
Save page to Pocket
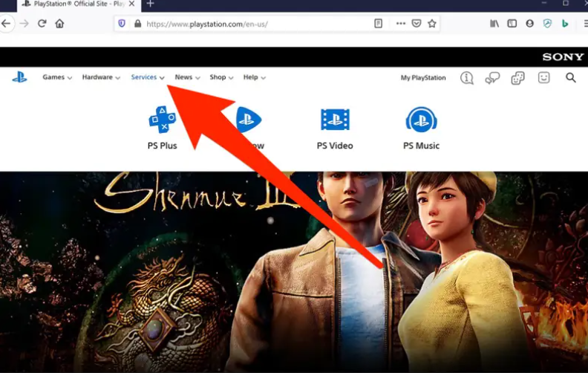click(x=416, y=24)
